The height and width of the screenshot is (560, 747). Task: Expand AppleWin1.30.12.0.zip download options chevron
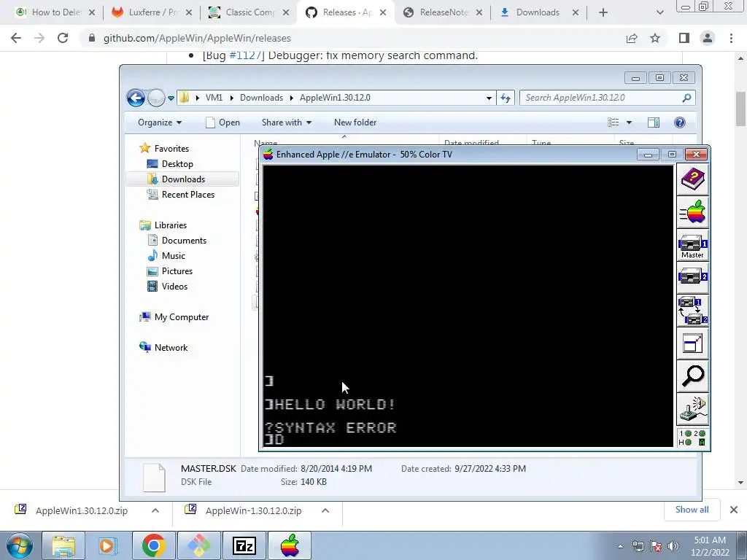[155, 510]
